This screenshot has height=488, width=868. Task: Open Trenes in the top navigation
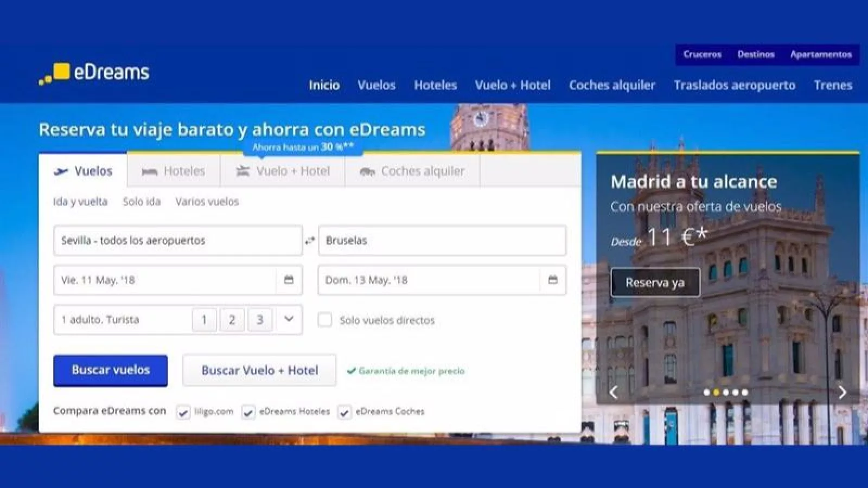click(832, 85)
